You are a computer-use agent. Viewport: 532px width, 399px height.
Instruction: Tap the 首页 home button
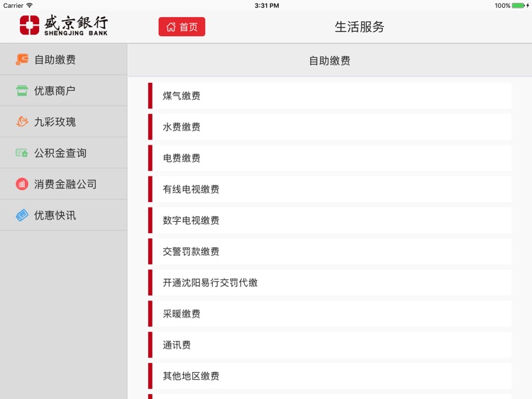(x=182, y=27)
